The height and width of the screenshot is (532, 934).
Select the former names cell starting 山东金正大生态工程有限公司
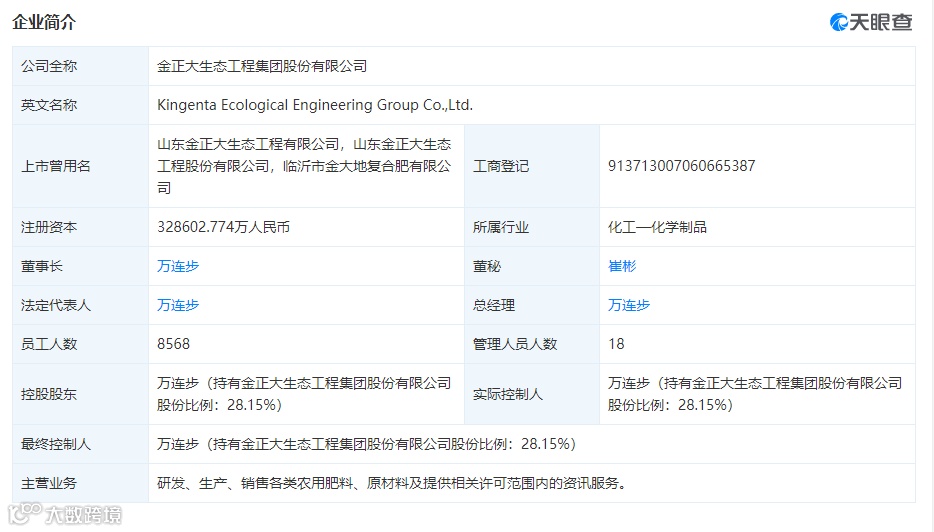coord(304,166)
